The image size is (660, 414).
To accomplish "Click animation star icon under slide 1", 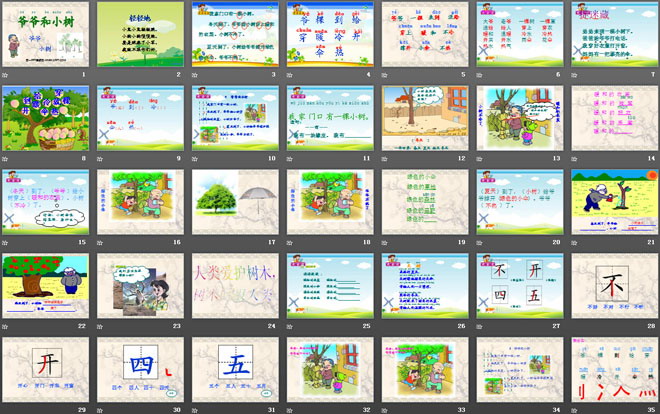I will click(5, 75).
